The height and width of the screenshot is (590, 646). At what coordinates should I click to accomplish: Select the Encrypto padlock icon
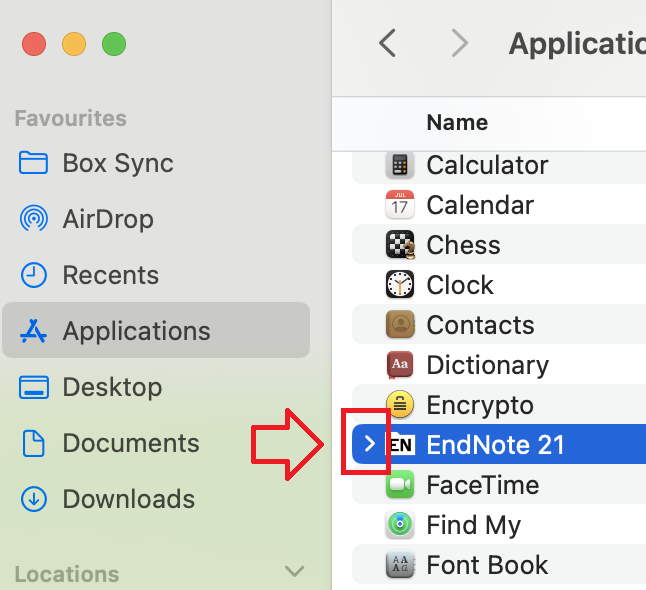(x=400, y=405)
